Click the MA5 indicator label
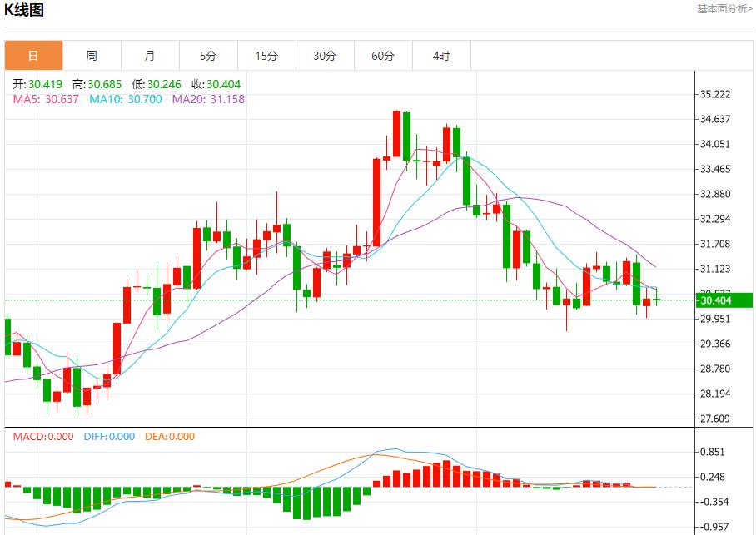This screenshot has width=756, height=535. pyautogui.click(x=46, y=99)
